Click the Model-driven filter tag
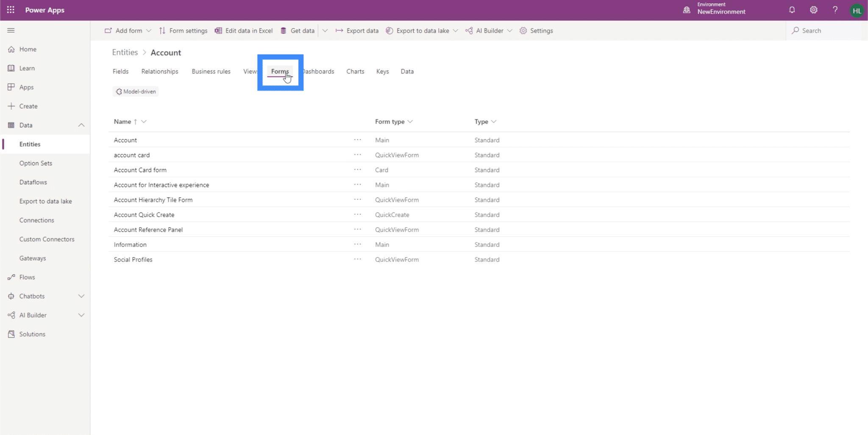868x435 pixels. 136,91
